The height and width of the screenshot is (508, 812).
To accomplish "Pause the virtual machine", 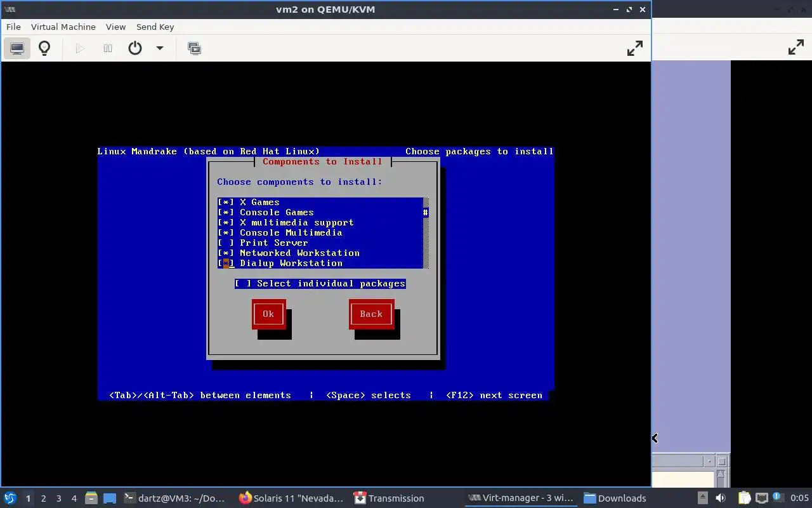I will [x=108, y=48].
